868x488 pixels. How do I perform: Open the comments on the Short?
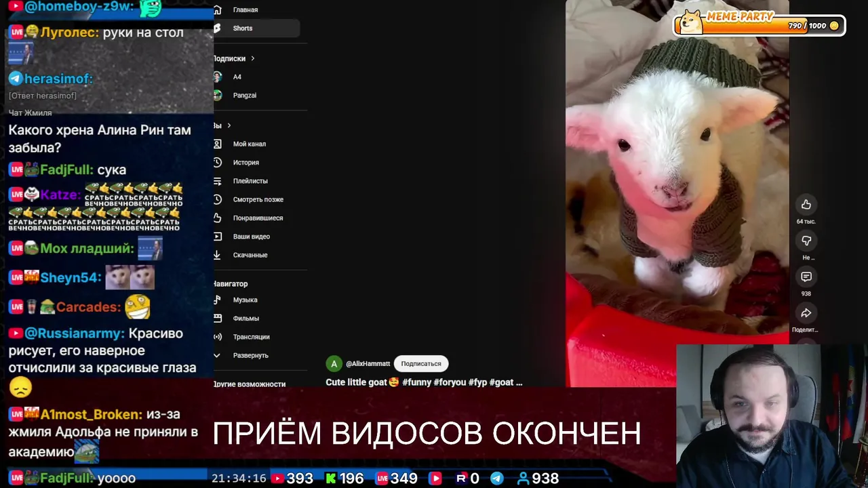coord(806,277)
